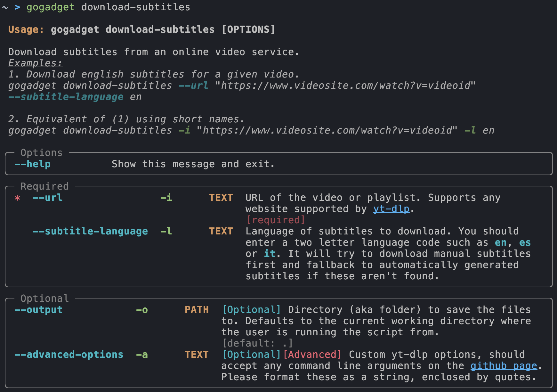The height and width of the screenshot is (392, 557).
Task: Click the -l short flag in Required table
Action: point(166,231)
